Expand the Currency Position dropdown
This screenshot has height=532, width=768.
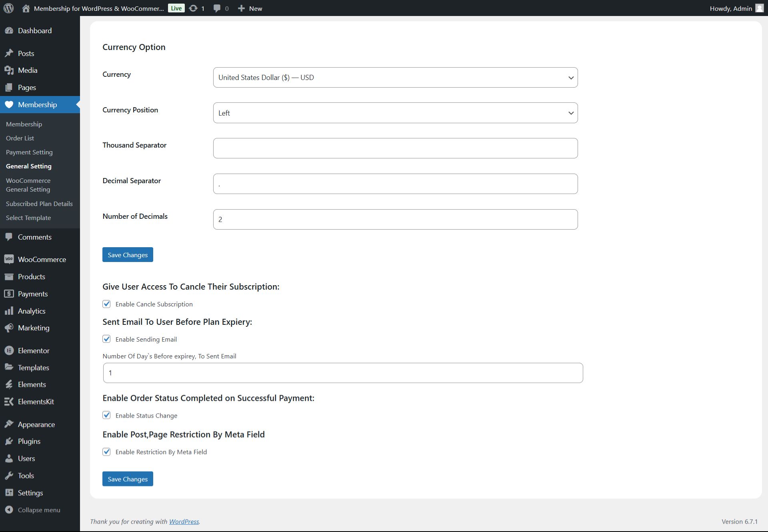point(395,113)
